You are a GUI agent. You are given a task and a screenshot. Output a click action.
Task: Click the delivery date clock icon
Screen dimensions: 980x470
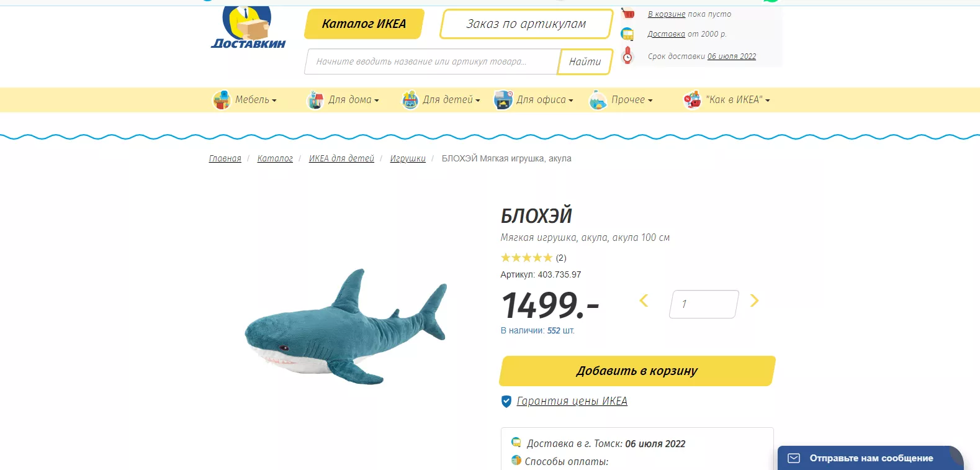tap(627, 55)
